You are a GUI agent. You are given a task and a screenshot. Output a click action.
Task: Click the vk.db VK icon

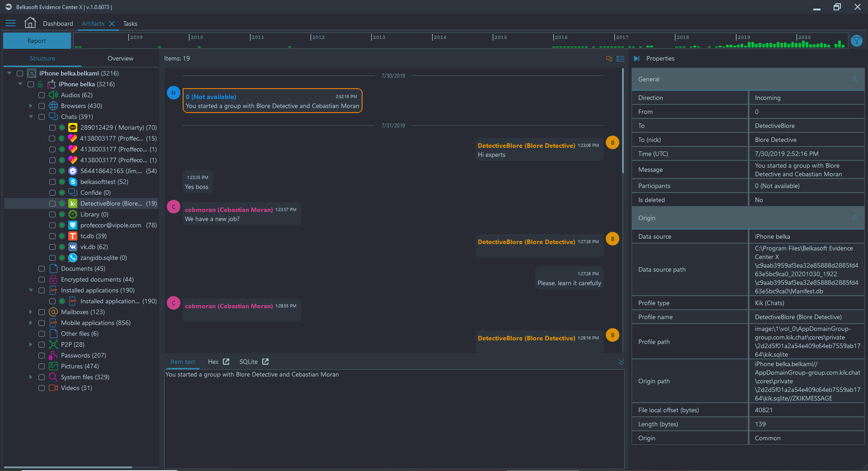(x=73, y=247)
